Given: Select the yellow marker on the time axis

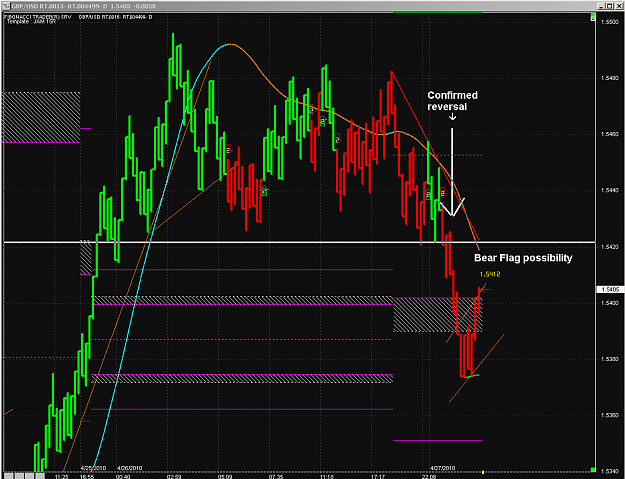Looking at the screenshot, I should coord(483,473).
